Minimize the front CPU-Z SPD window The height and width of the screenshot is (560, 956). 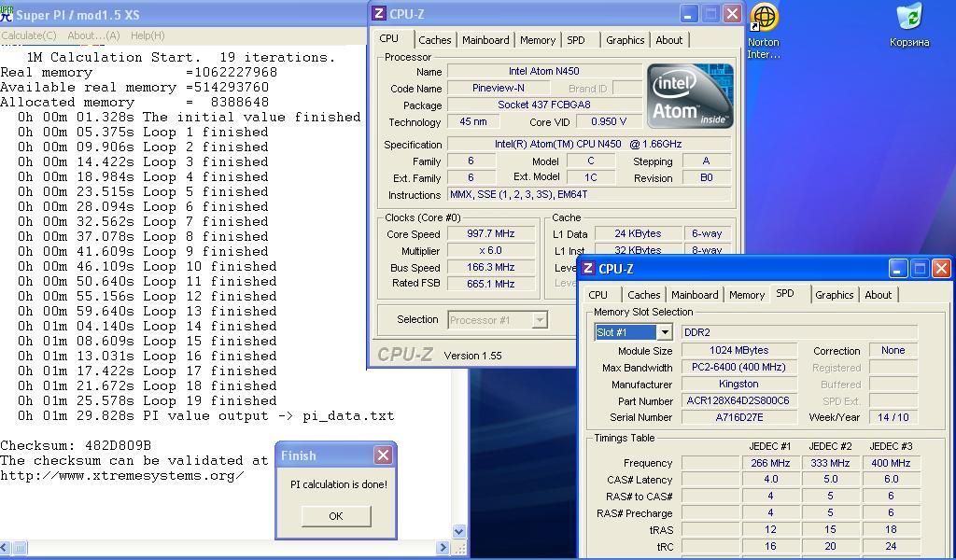898,268
